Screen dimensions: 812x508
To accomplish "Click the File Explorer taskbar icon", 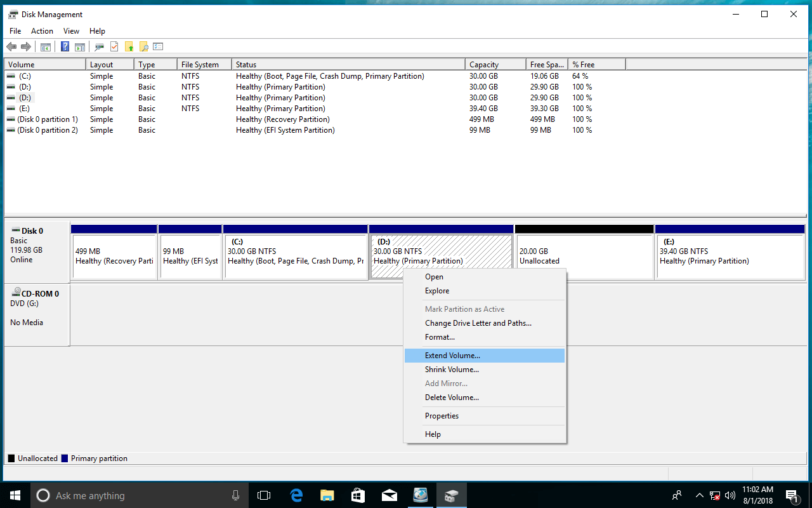I will (327, 495).
